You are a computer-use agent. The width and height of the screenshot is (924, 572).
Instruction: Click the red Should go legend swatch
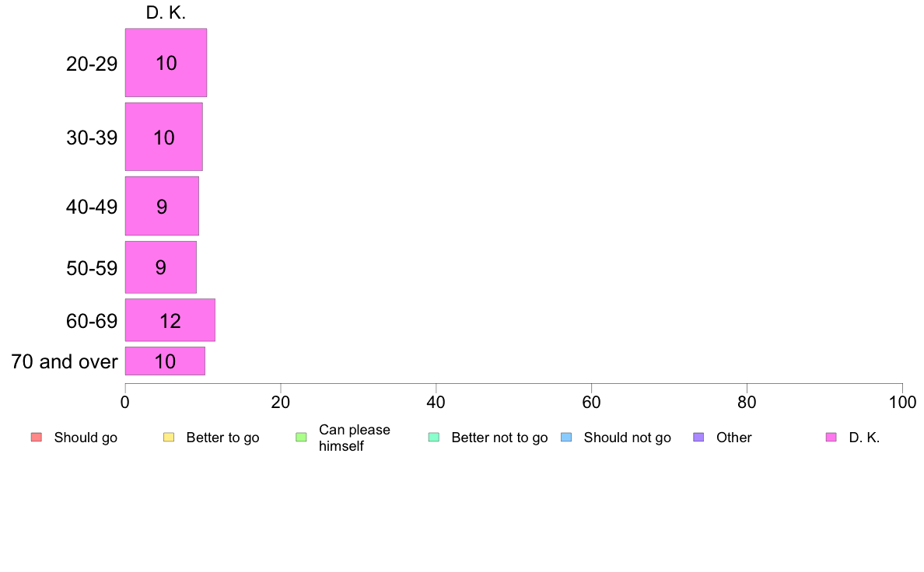[x=37, y=437]
